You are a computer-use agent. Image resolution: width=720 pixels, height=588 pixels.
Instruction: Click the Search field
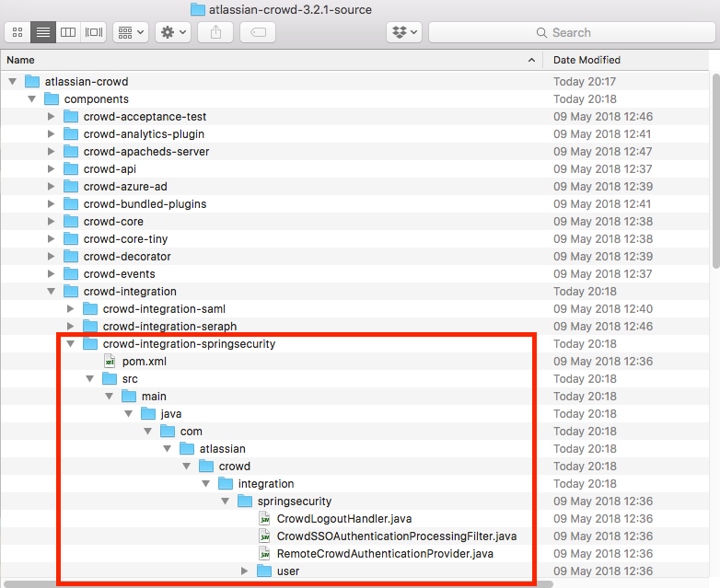(x=572, y=32)
